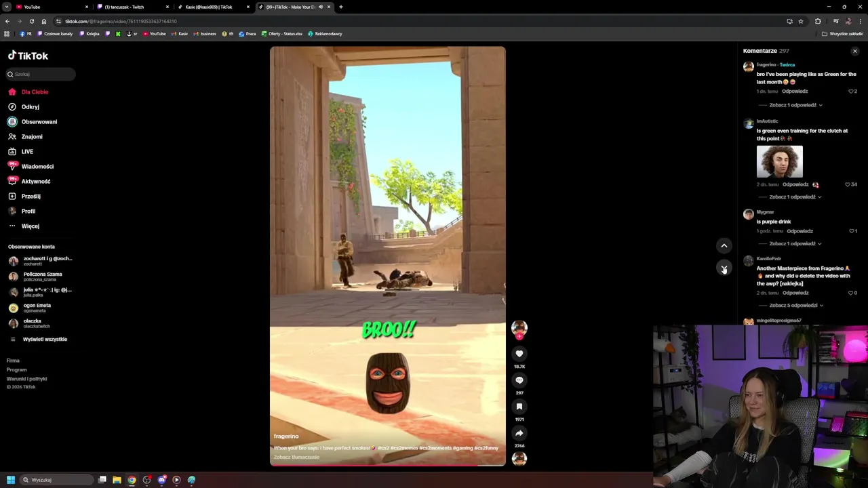Viewport: 868px width, 488px height.
Task: Reload the page
Action: (31, 21)
